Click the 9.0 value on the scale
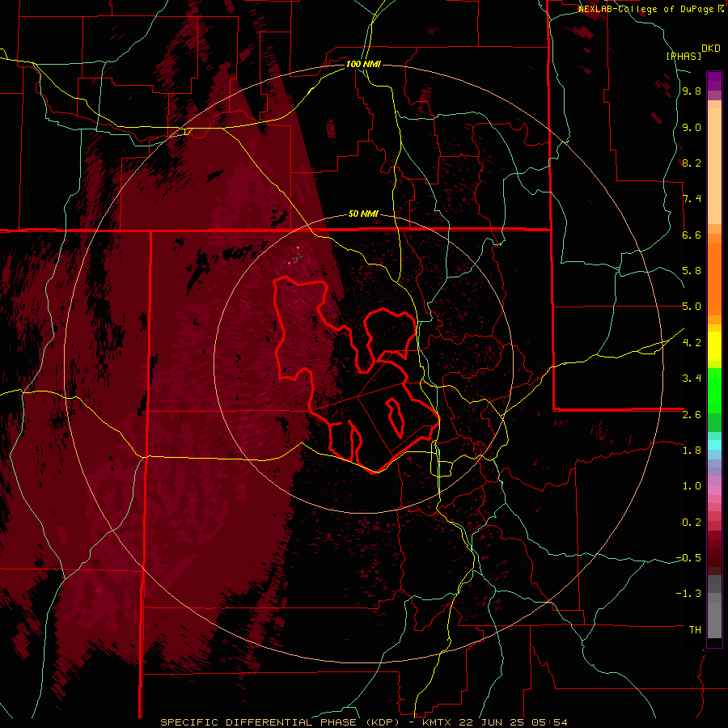 point(692,127)
